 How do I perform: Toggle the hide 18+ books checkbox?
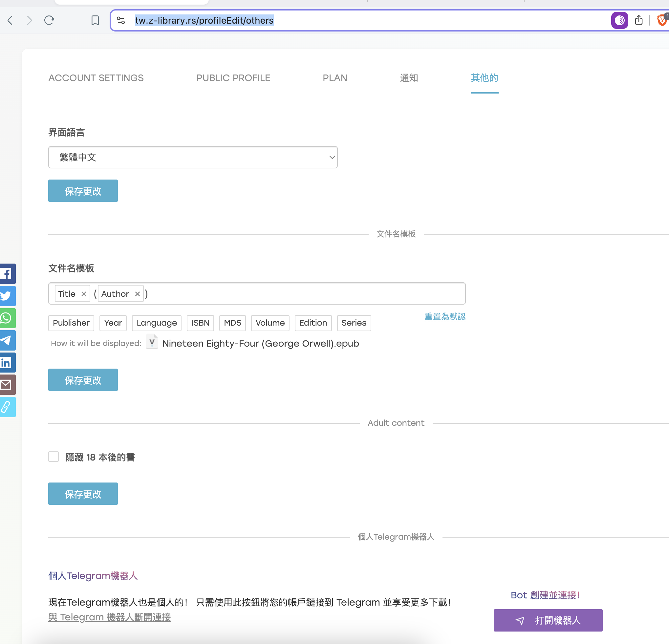point(54,457)
